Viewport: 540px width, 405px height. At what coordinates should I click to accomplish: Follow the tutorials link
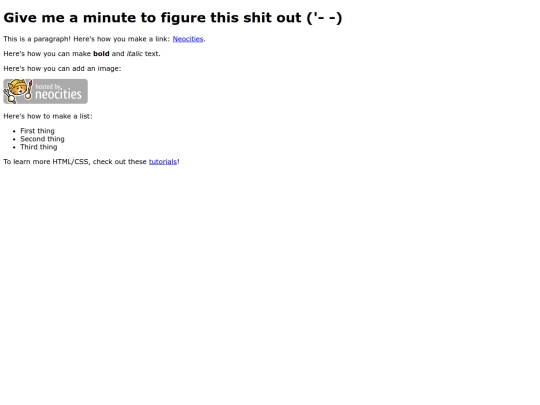[x=163, y=162]
